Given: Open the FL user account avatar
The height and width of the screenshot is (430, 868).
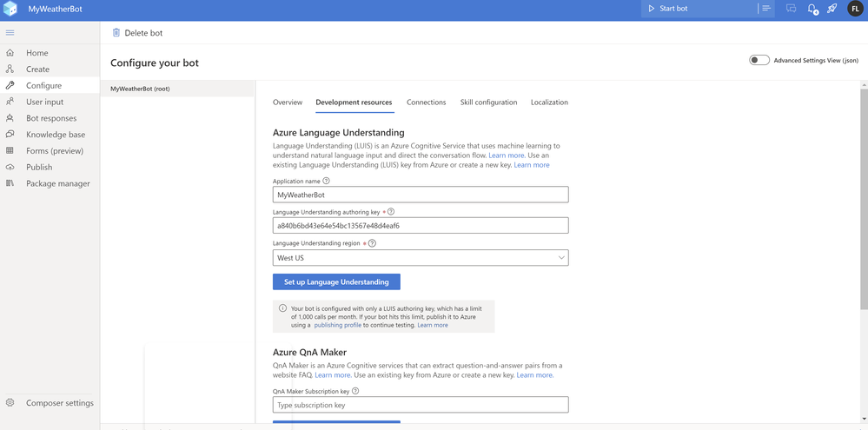Looking at the screenshot, I should (855, 9).
